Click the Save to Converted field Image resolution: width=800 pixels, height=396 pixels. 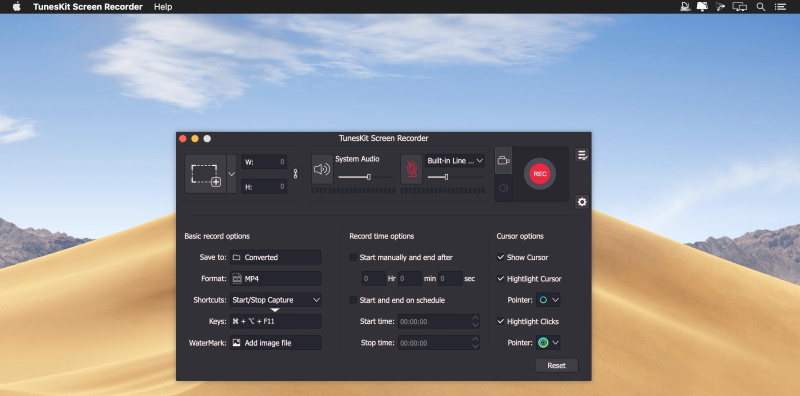tap(276, 257)
